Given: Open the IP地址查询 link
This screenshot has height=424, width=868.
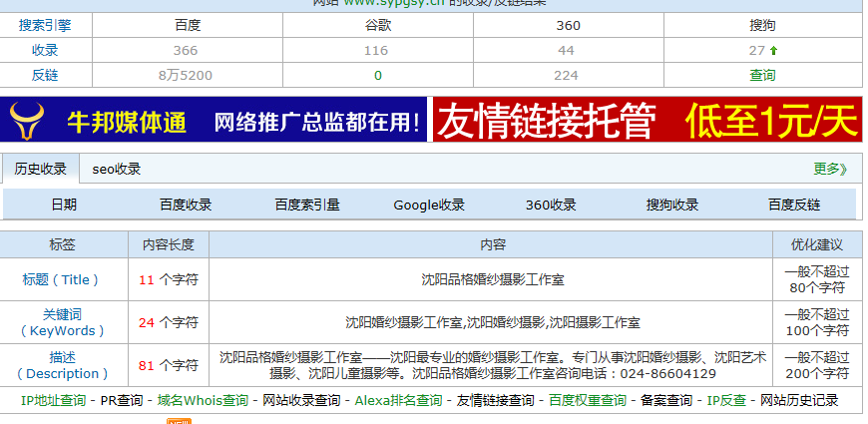Looking at the screenshot, I should [x=53, y=400].
